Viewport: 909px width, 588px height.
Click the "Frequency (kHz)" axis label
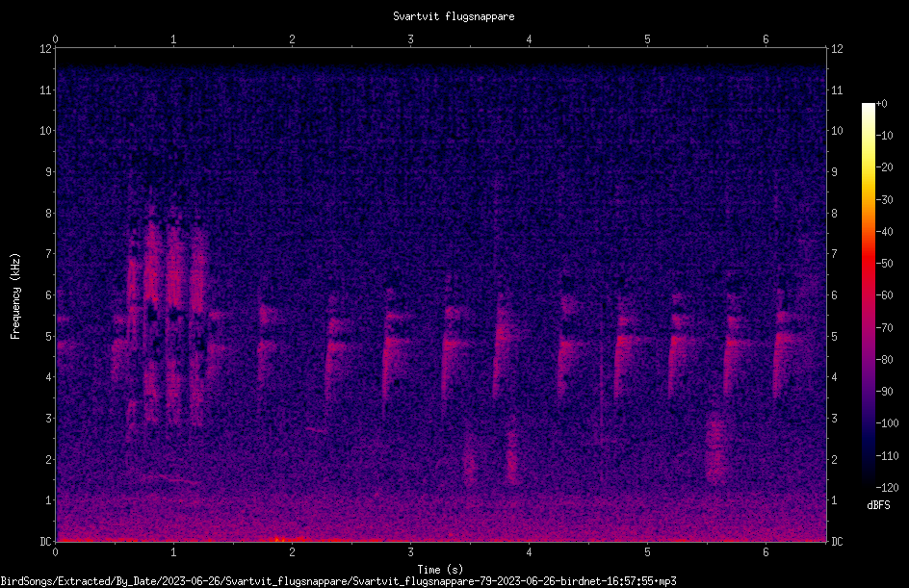(x=15, y=296)
